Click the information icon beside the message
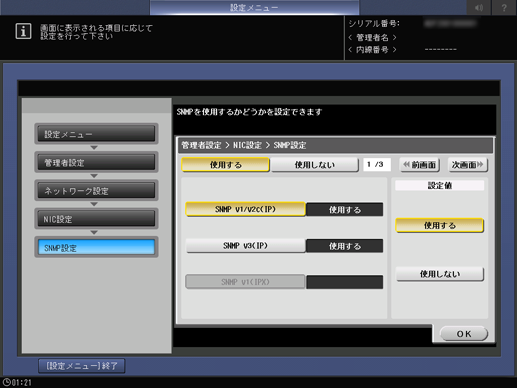Image resolution: width=517 pixels, height=388 pixels. pos(23,31)
